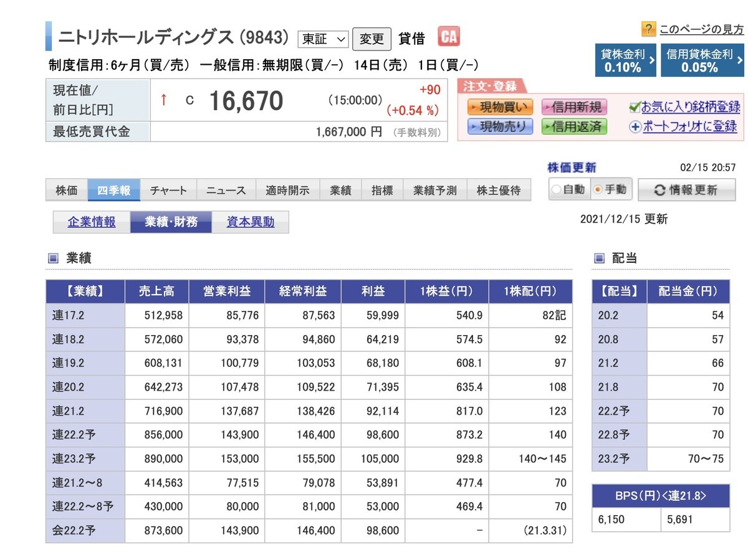Click the BPS value 6,150

611,520
